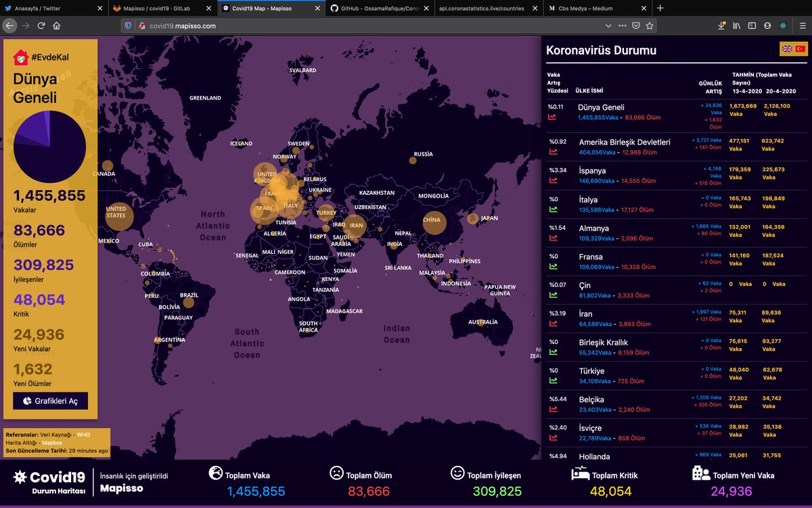
Task: Open the Library bookshelf icon
Action: tap(737, 26)
